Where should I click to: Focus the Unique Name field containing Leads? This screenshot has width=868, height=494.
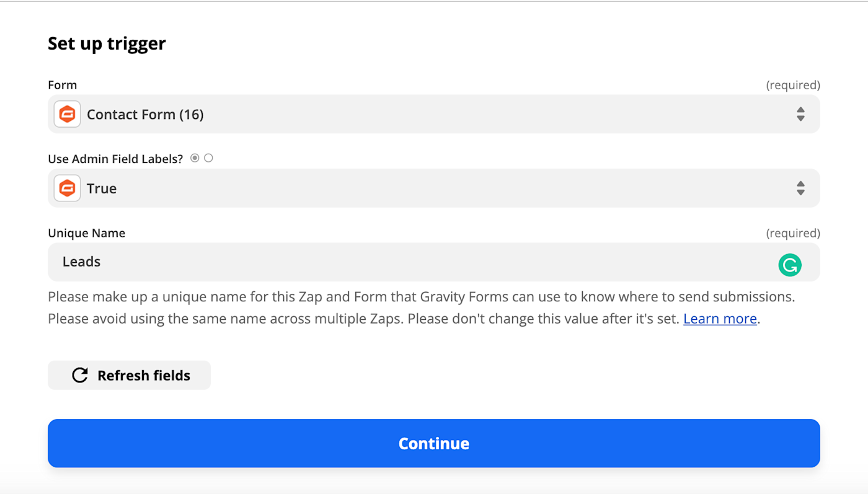coord(409,262)
